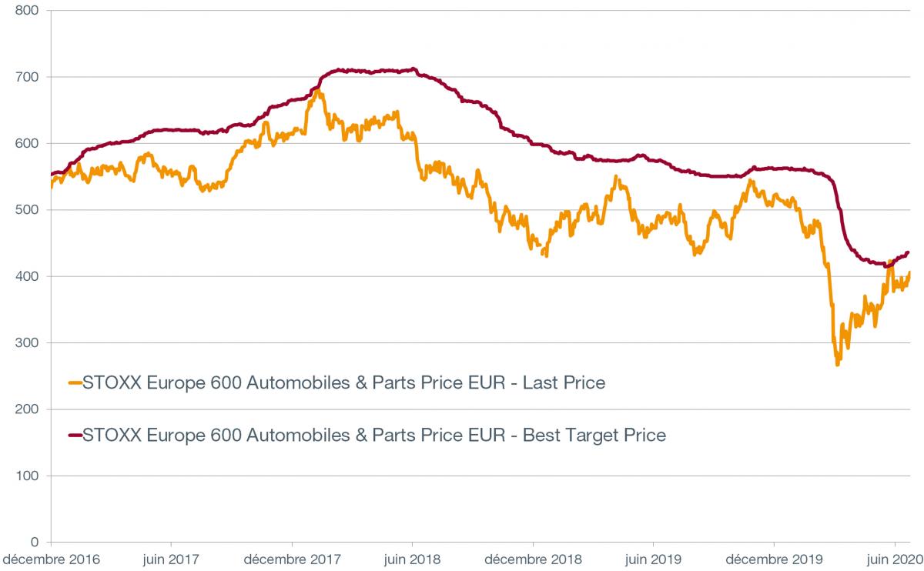Viewport: 924px width, 571px height.
Task: Select the Best Target Price legend label text
Action: 373,436
